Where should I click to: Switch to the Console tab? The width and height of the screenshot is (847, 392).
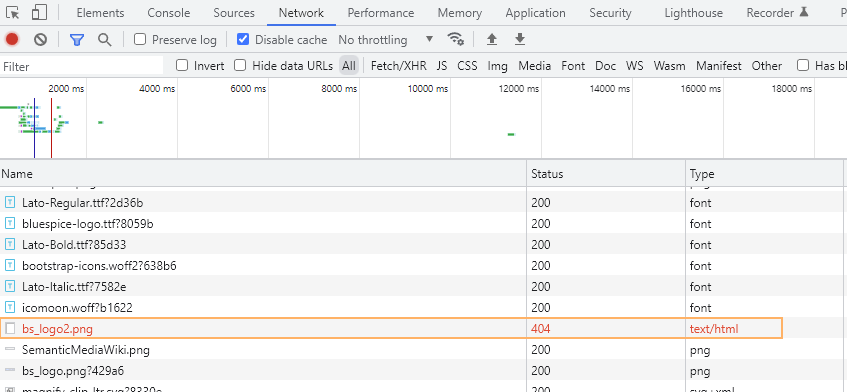(x=169, y=12)
